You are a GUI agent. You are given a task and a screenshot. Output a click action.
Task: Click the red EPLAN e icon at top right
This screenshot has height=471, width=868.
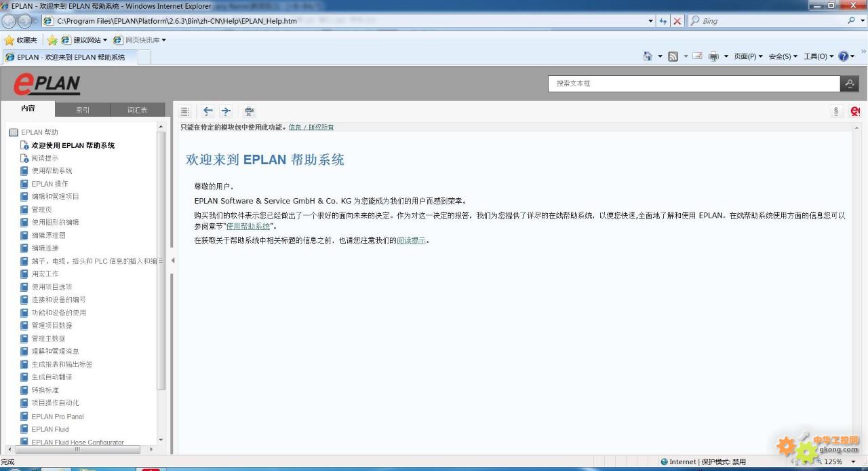pos(855,111)
